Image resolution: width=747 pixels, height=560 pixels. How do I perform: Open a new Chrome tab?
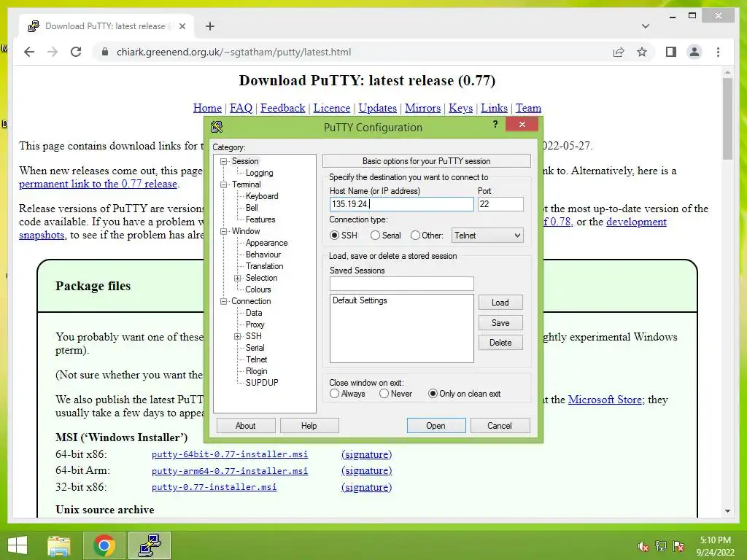(210, 26)
